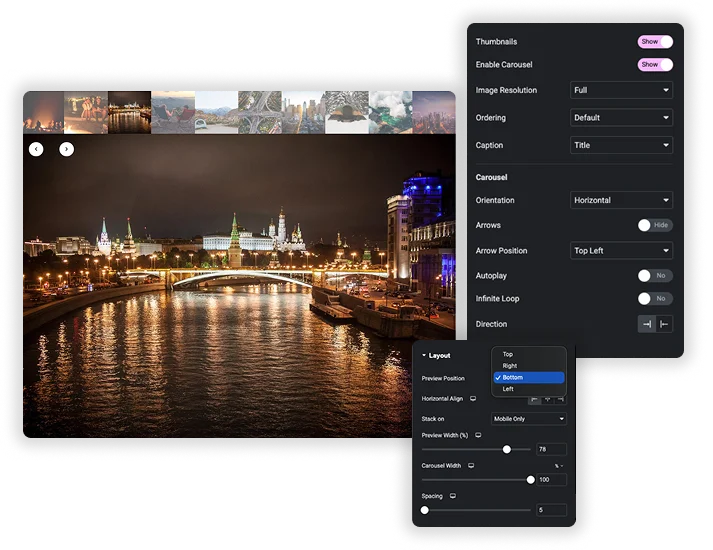Screen dimensions: 713x550
Task: Click the next arrow on the gallery image
Action: (66, 149)
